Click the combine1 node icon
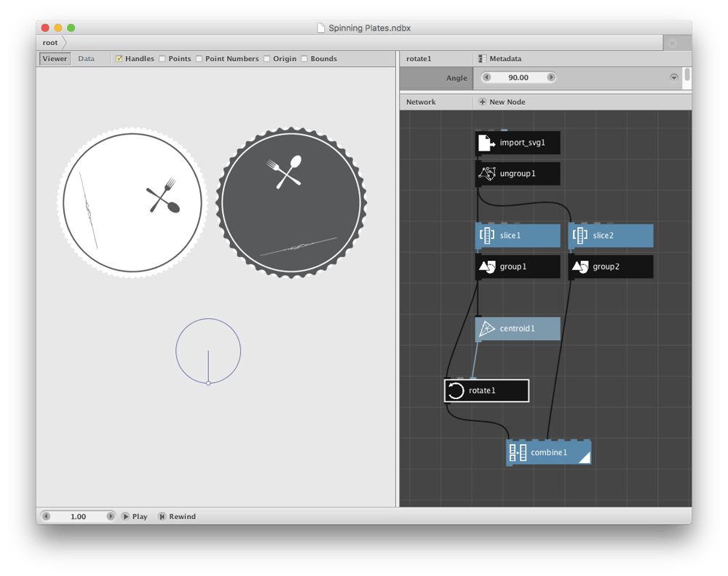The width and height of the screenshot is (728, 576). (x=518, y=452)
